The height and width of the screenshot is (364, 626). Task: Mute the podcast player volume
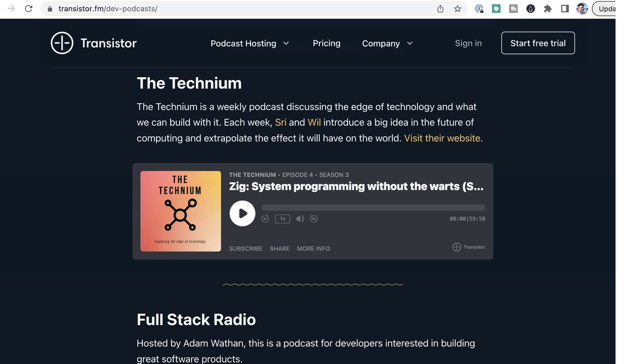[x=300, y=219]
